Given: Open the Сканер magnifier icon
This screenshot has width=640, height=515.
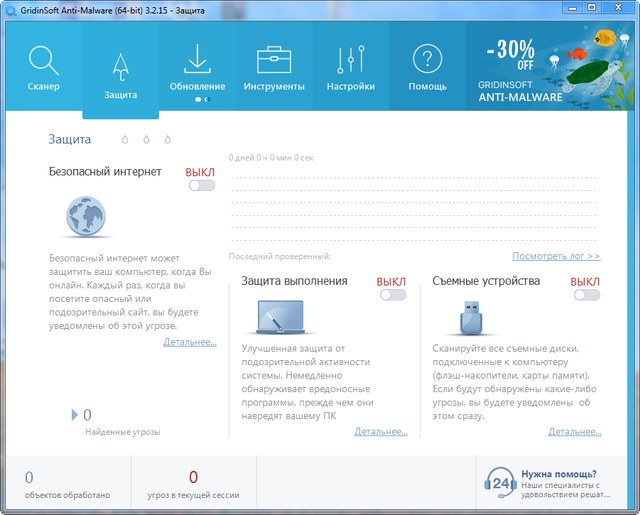Looking at the screenshot, I should (44, 60).
